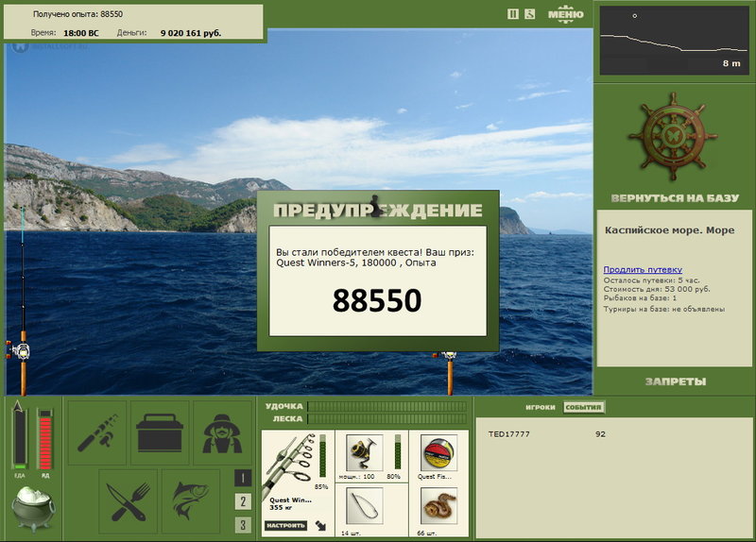Switch to the ИГРОКИ tab
This screenshot has width=756, height=542.
coord(540,407)
